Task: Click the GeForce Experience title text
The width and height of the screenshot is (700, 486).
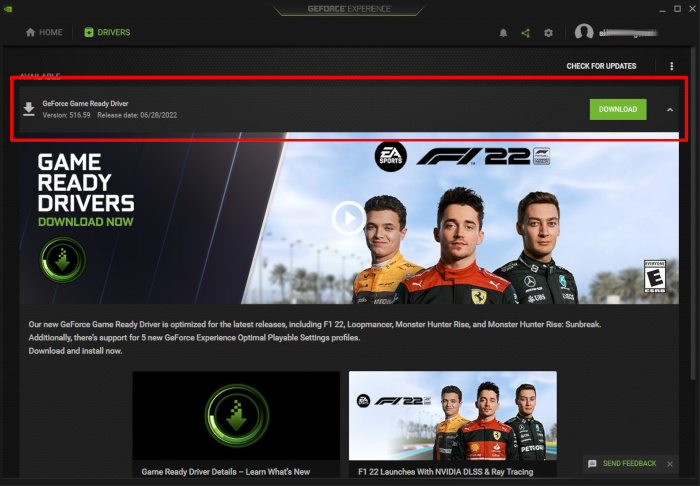Action: [x=349, y=9]
